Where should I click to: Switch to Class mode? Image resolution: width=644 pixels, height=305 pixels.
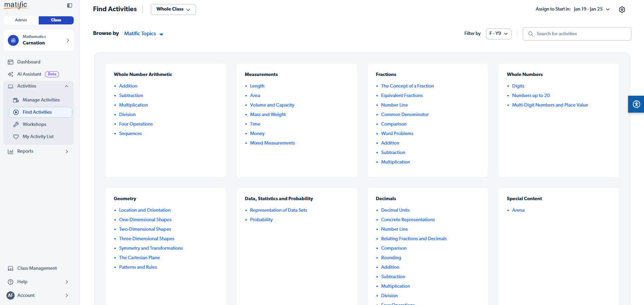coord(56,20)
